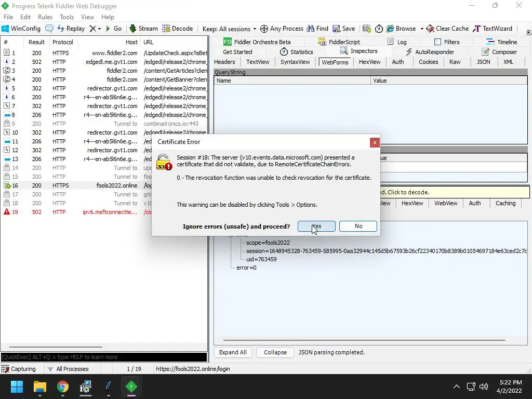Show hidden tray icons chevron
Viewport: 532px width, 399px height.
point(457,387)
